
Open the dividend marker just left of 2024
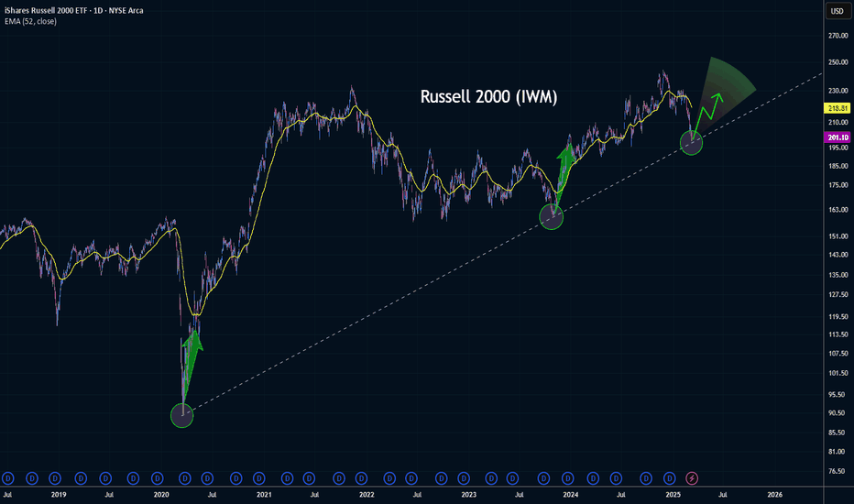[x=567, y=478]
